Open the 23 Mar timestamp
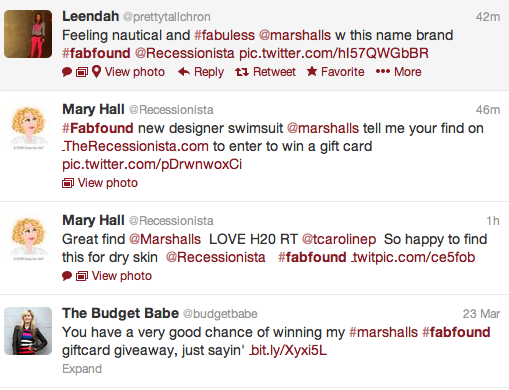This screenshot has height=390, width=509. click(481, 314)
